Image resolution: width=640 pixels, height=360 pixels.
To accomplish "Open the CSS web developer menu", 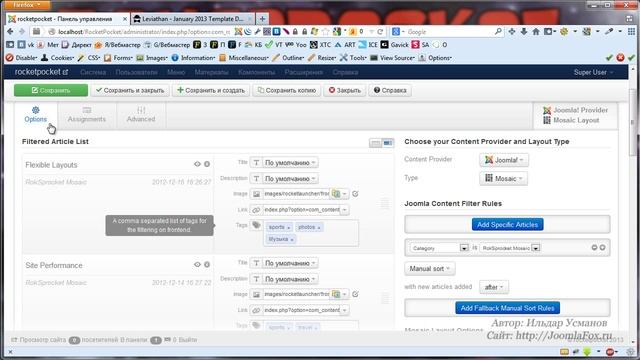I will click(x=89, y=58).
